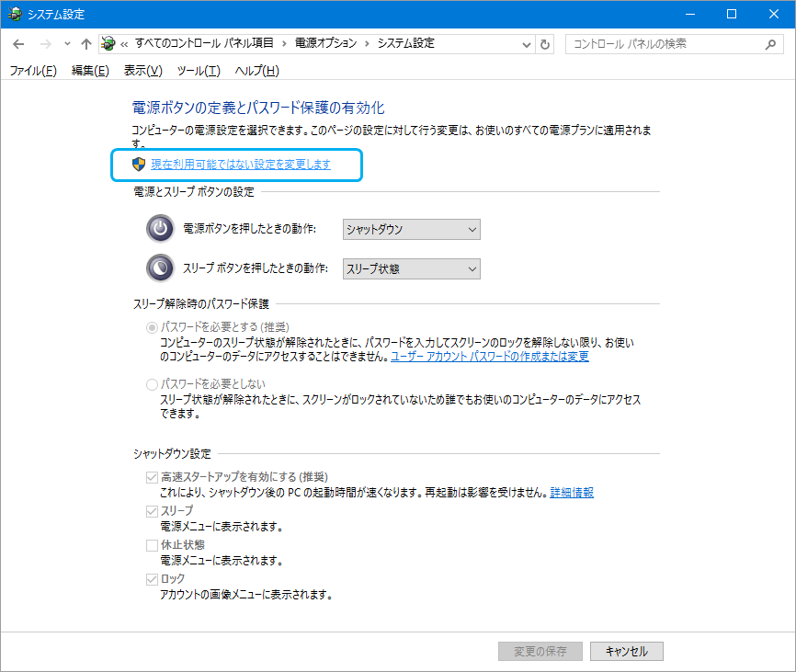Click the up-one-level arrow icon
Image resolution: width=796 pixels, height=672 pixels.
tap(85, 44)
